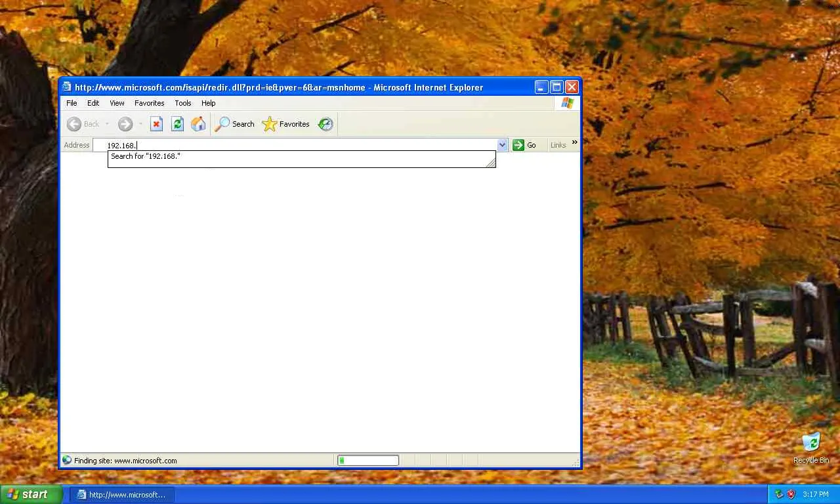Expand the Address bar dropdown list
The width and height of the screenshot is (840, 504).
coord(503,145)
